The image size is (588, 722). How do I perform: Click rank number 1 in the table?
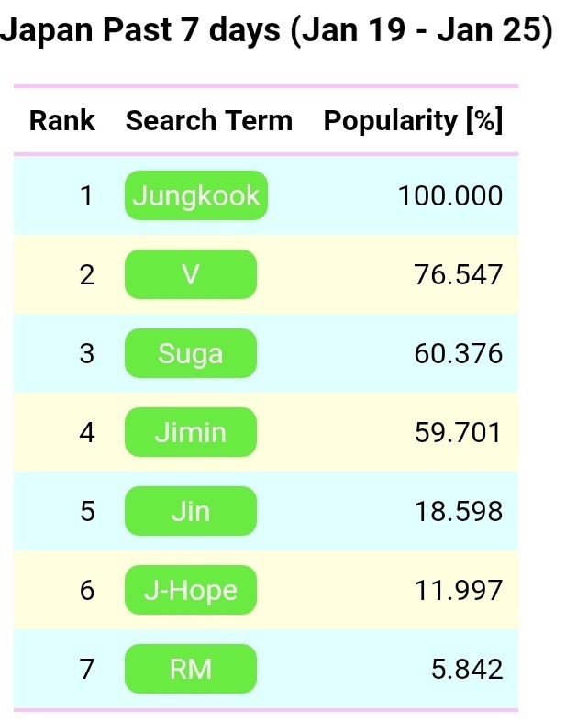(x=86, y=195)
